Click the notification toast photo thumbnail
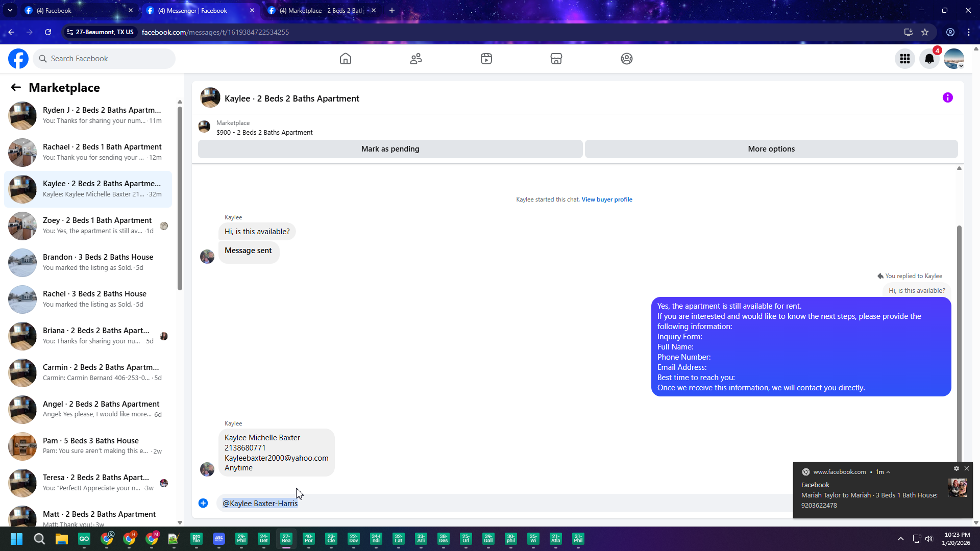This screenshot has width=980, height=551. 958,488
